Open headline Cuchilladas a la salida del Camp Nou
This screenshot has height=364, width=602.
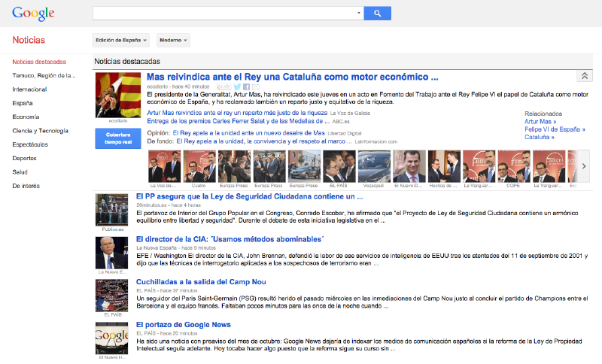(201, 282)
